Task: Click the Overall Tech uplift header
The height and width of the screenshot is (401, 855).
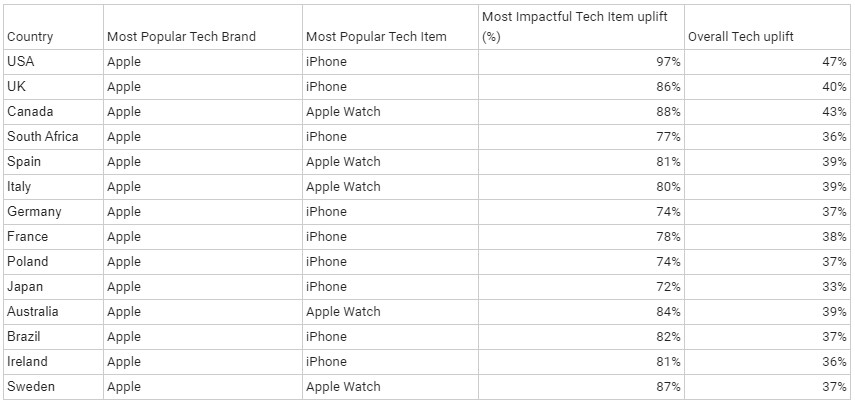Action: coord(740,37)
